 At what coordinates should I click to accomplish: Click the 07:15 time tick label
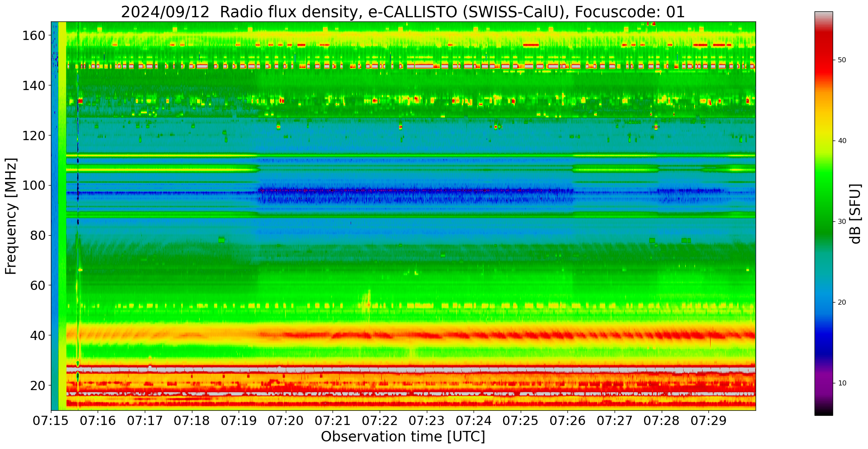pos(51,421)
